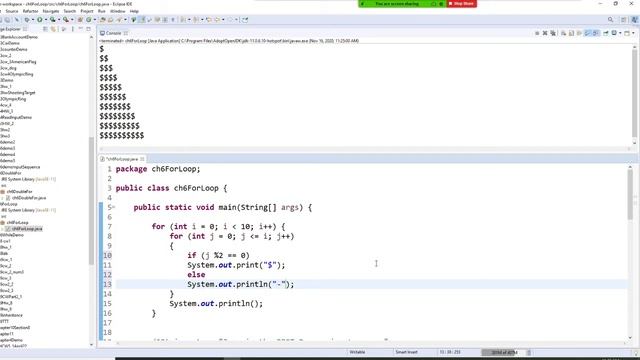Click the heap memory status bar indicator
Image resolution: width=640 pixels, height=360 pixels.
point(504,352)
